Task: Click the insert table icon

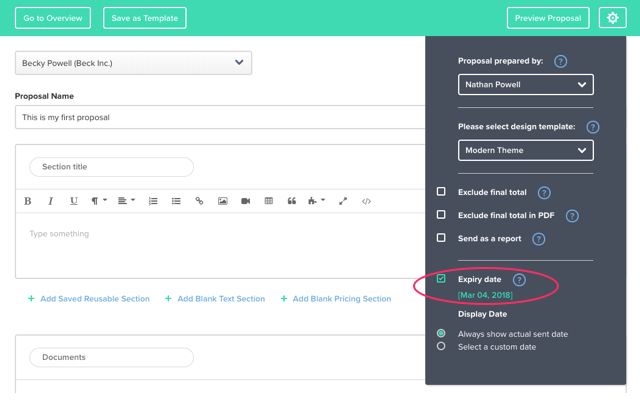Action: tap(269, 201)
